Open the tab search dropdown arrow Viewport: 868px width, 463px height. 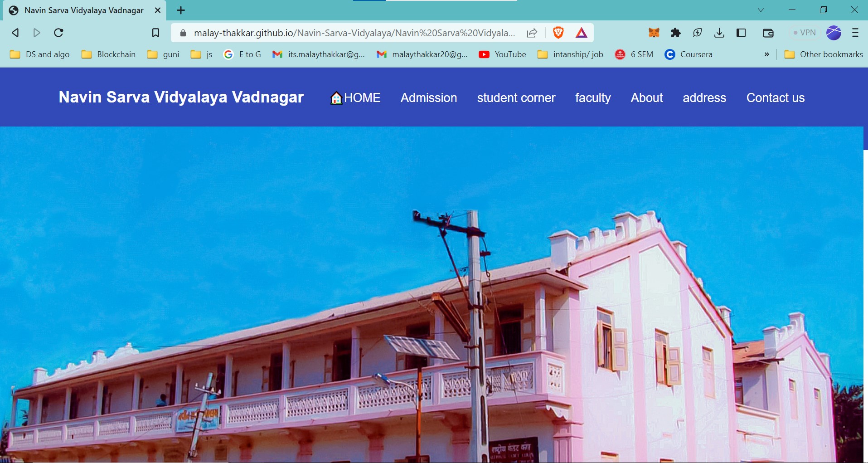click(x=761, y=10)
